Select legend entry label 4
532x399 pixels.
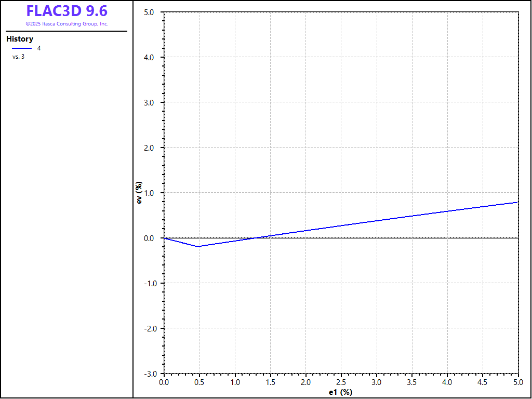(x=39, y=48)
